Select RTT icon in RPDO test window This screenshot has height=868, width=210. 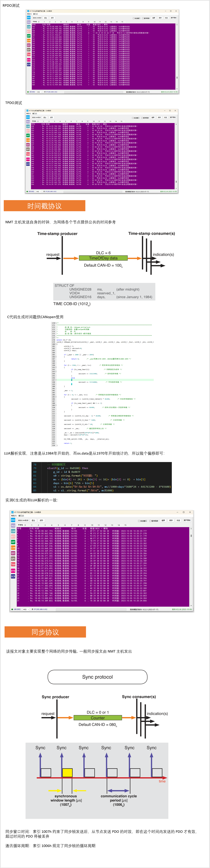click(29, 31)
